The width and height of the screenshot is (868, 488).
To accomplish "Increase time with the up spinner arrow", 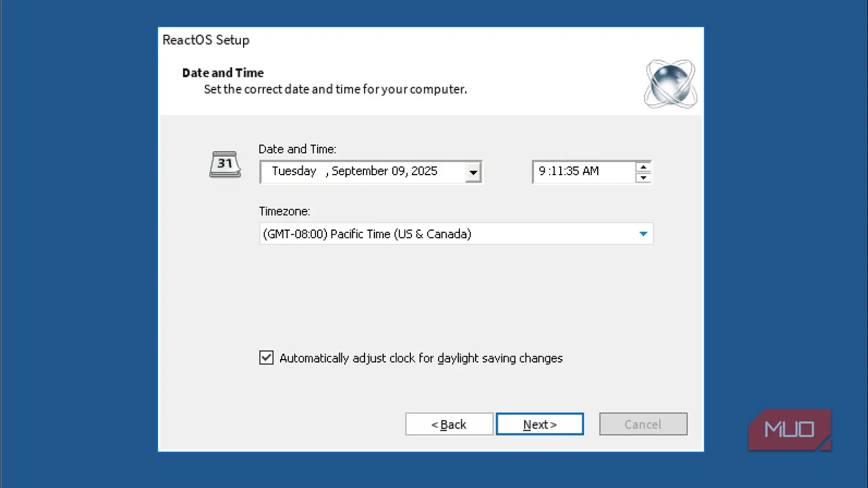I will 643,167.
